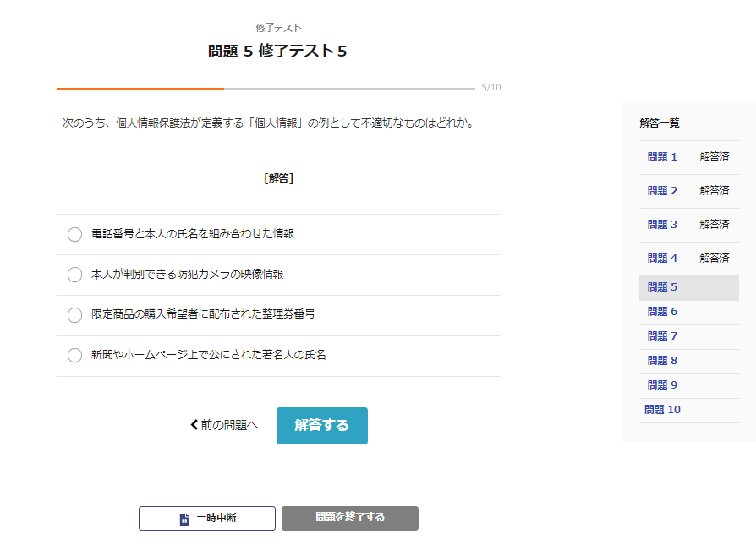
Task: Navigate to 問題 10 in sidebar
Action: (x=662, y=410)
